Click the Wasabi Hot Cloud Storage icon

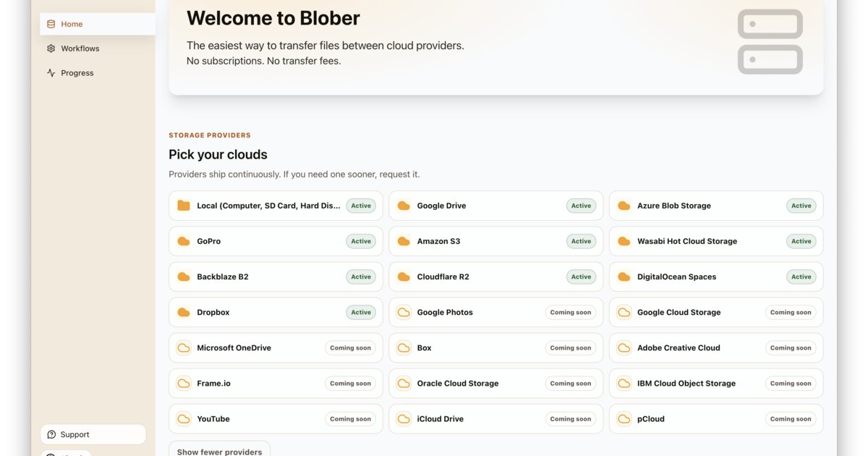[624, 241]
